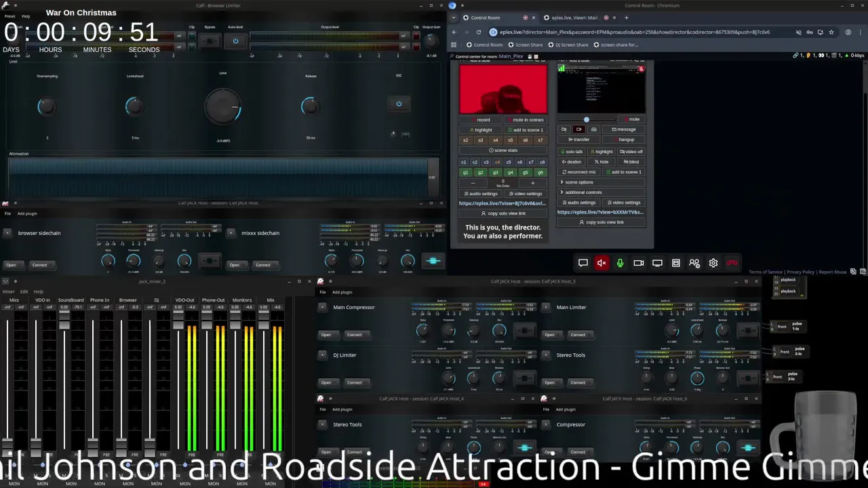Screen dimensions: 868x488
Task: Toggle the ASC power button in Browser Limiter
Action: [x=399, y=104]
